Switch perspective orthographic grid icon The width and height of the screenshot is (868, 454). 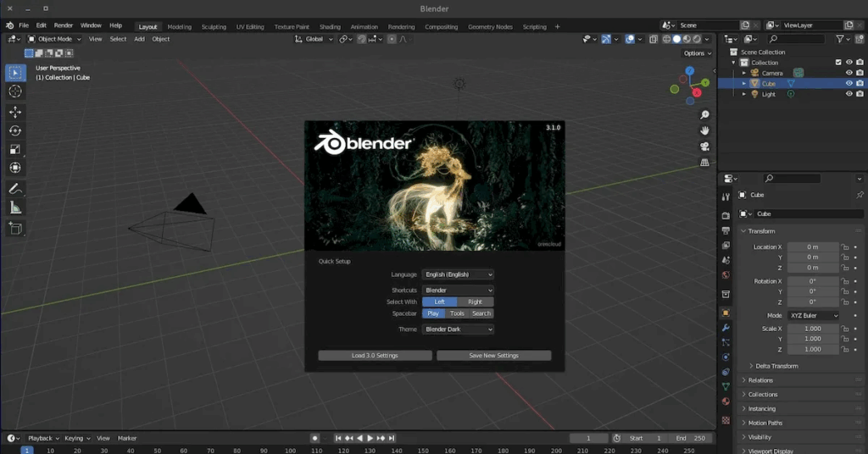[x=704, y=163]
